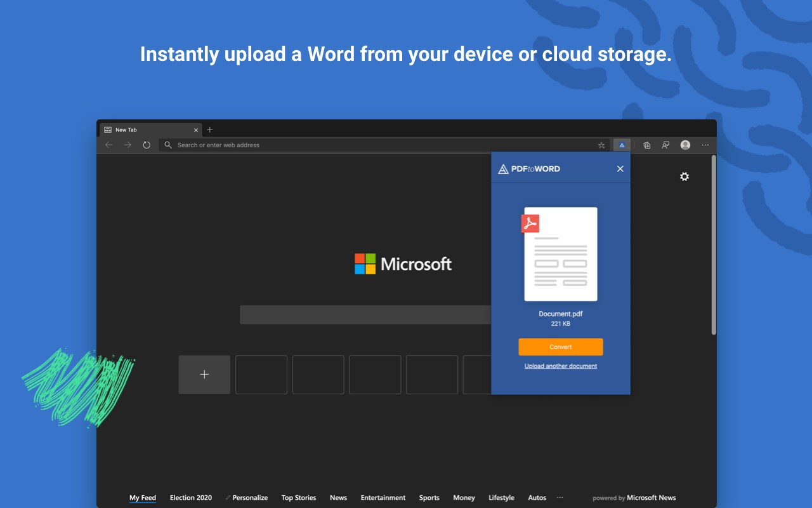Close the PDF to Word popup

pyautogui.click(x=620, y=169)
